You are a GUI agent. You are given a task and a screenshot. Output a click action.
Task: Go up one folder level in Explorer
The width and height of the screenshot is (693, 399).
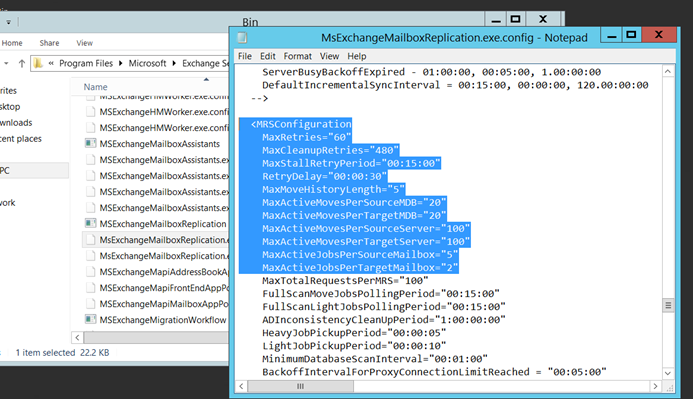(x=21, y=64)
